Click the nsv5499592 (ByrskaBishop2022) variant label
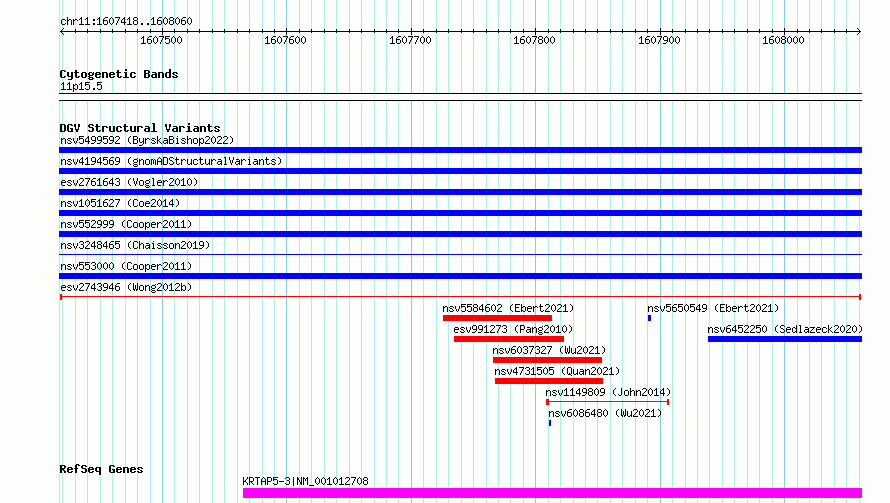This screenshot has width=890, height=503. coord(147,140)
